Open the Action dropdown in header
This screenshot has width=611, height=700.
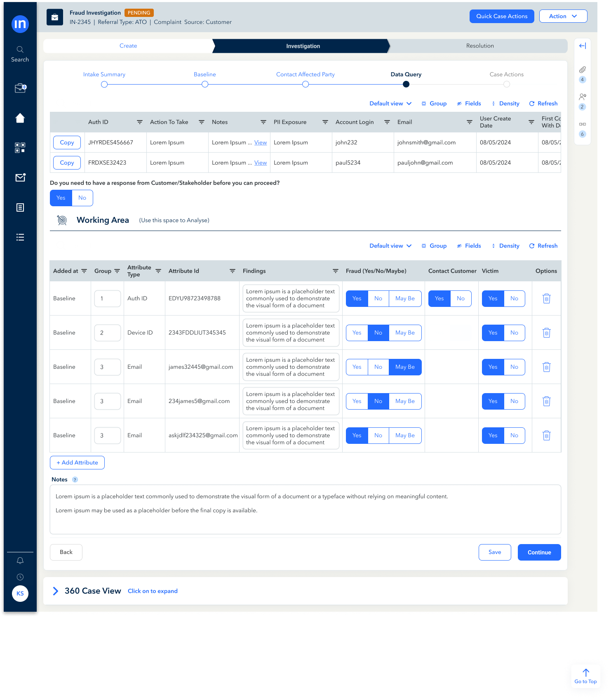pos(563,16)
